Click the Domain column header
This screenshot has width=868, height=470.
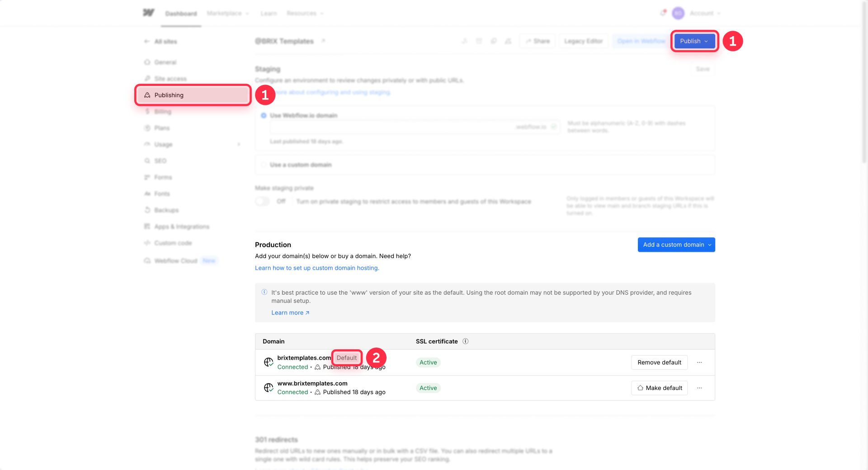pos(274,342)
